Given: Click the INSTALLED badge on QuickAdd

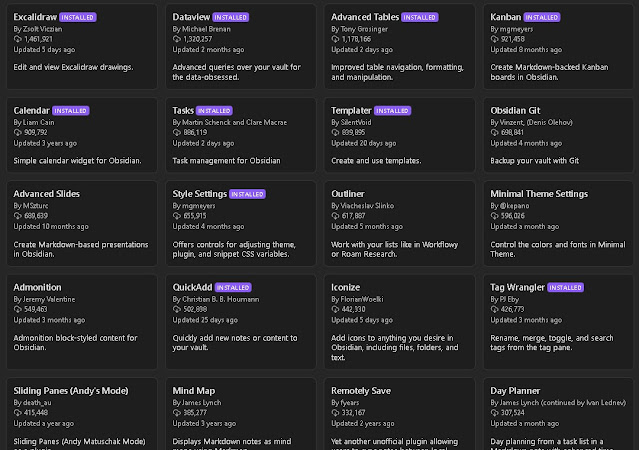Looking at the screenshot, I should [233, 287].
